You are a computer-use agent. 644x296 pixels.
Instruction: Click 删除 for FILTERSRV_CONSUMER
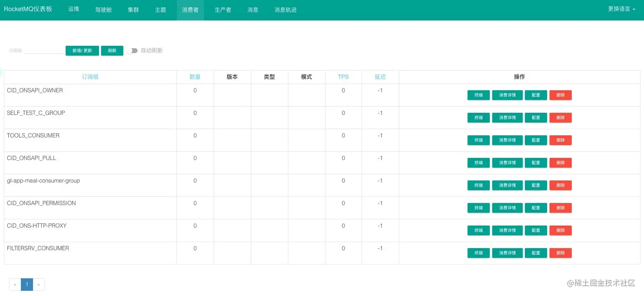(561, 253)
